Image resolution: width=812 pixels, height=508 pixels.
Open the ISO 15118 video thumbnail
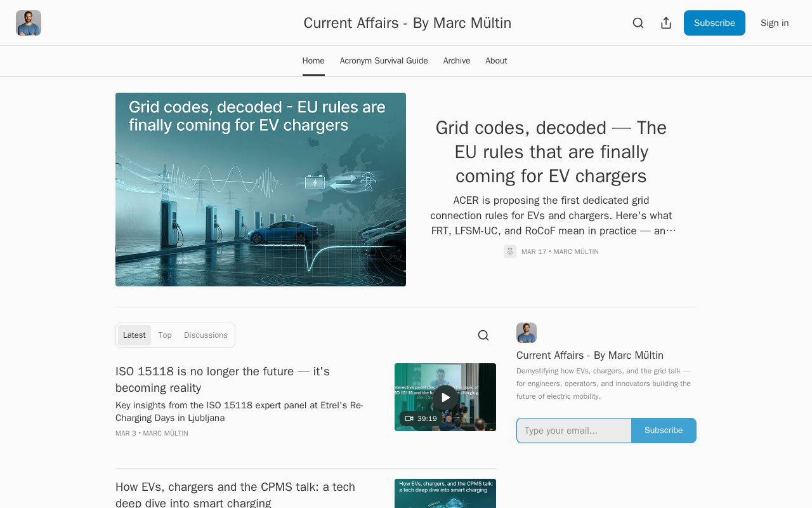tap(445, 397)
